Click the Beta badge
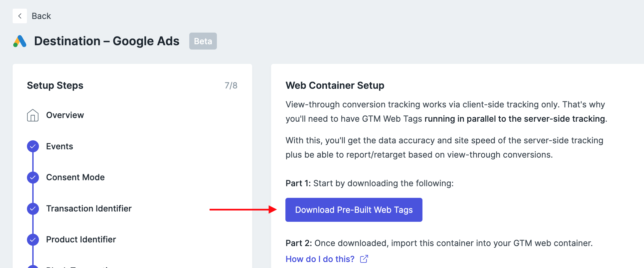 203,41
